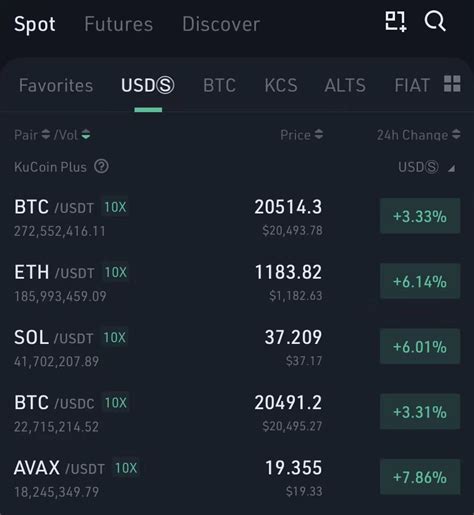Select the Favorites market tab
The image size is (474, 515).
coord(56,85)
